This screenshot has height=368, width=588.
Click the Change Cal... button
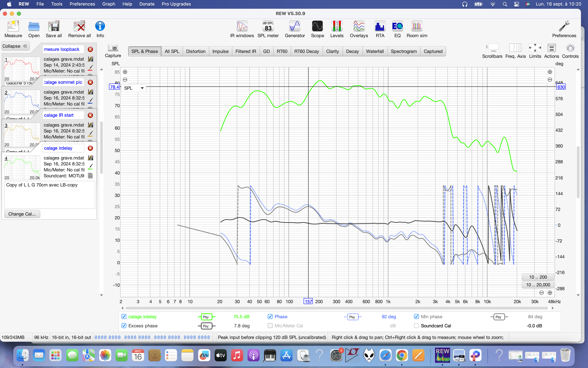click(22, 214)
